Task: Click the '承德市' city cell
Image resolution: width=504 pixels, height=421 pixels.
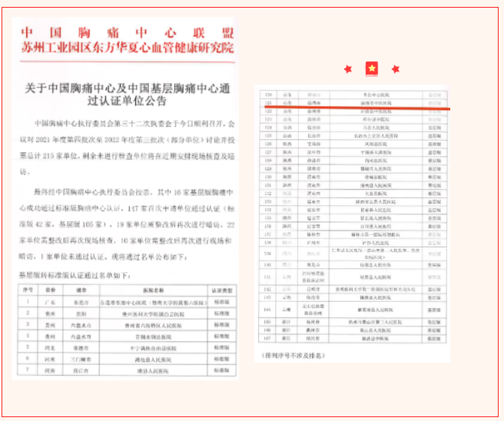Action: click(81, 348)
